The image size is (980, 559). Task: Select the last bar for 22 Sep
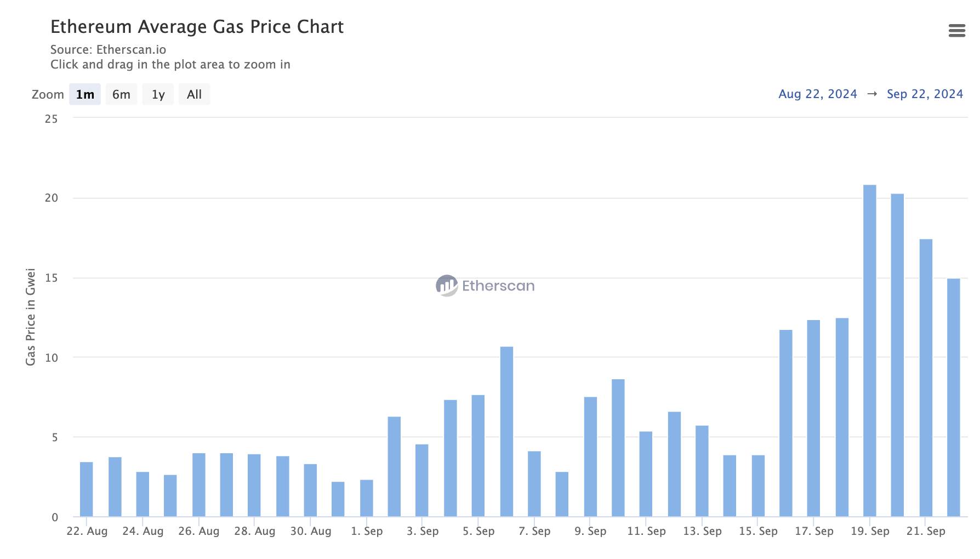(953, 398)
